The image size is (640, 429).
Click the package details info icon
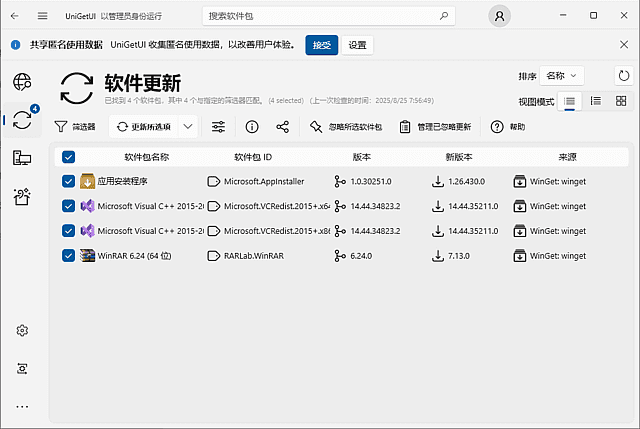click(x=252, y=127)
